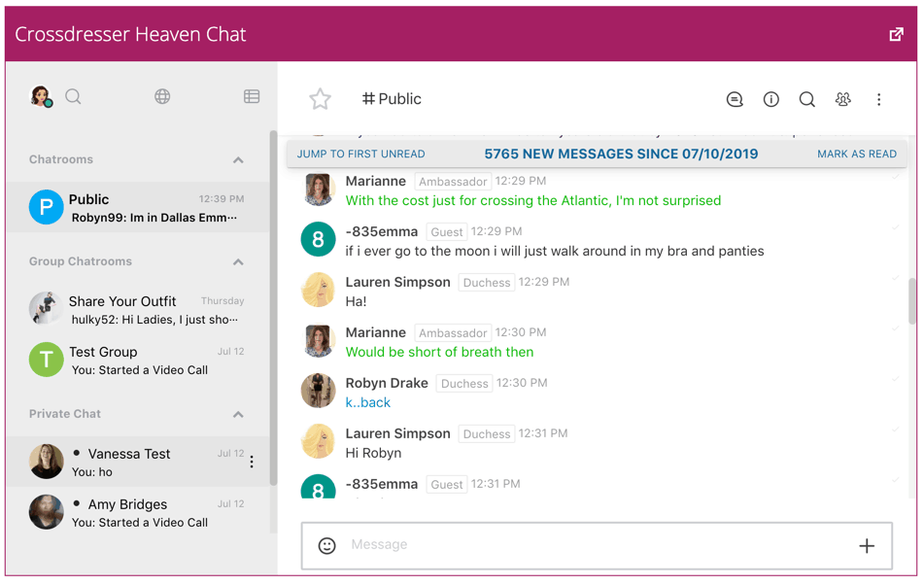Viewport: 924px width, 585px height.
Task: Collapse the Private Chat section
Action: click(238, 414)
